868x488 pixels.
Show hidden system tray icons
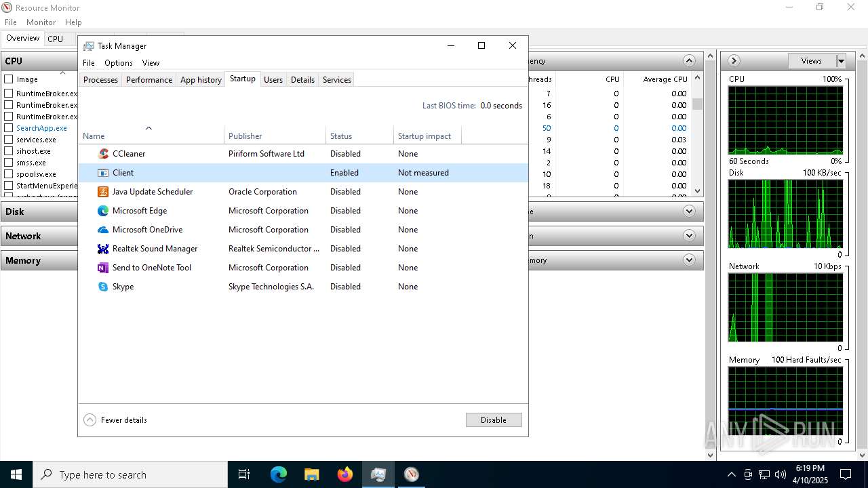(731, 474)
